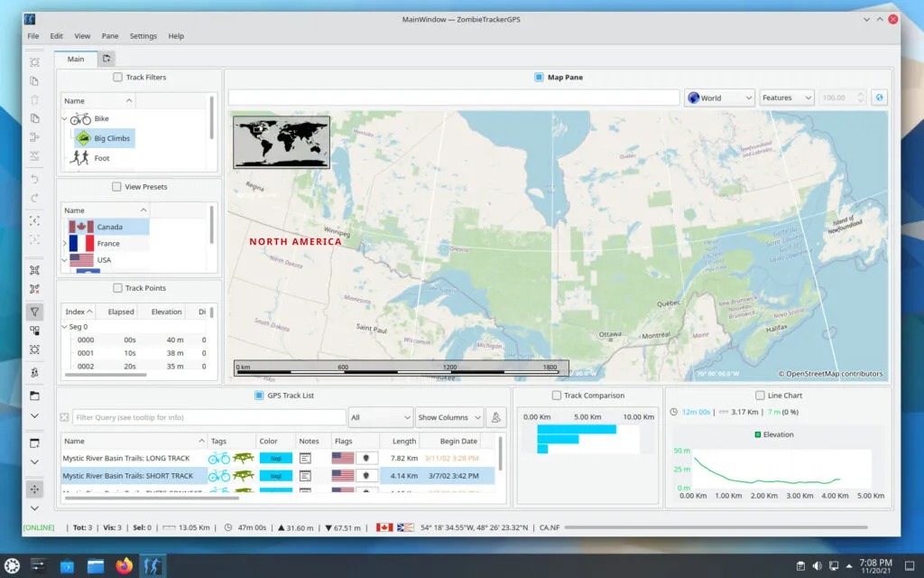Click the filter funnel icon in left toolbar

pyautogui.click(x=34, y=312)
